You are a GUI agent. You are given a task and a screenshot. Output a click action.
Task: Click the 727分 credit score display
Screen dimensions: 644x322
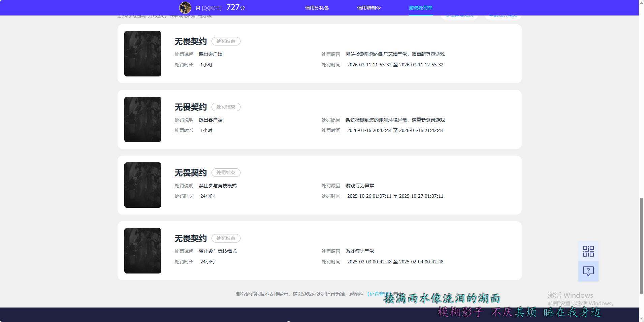(x=236, y=7)
